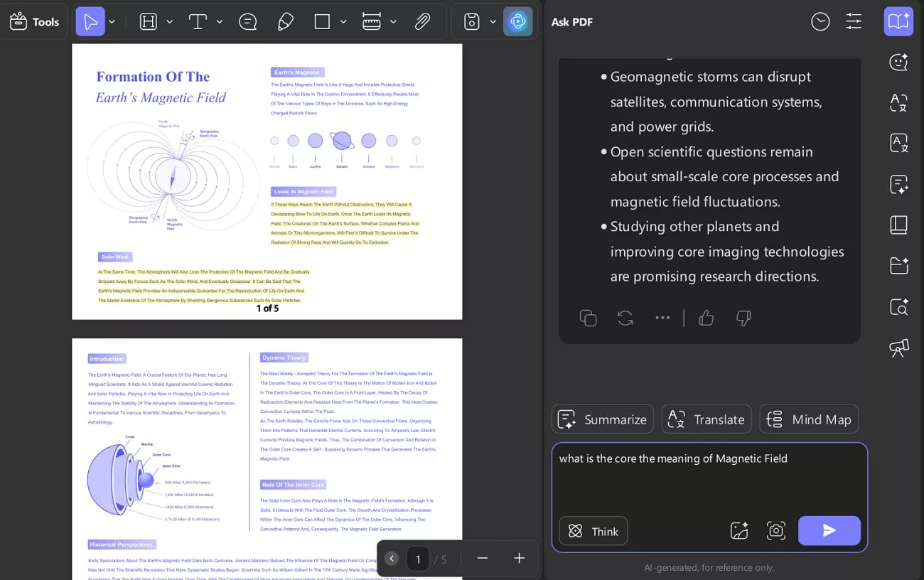The image size is (924, 580).
Task: Open the AI Translate panel in the sidebar
Action: pos(898,102)
